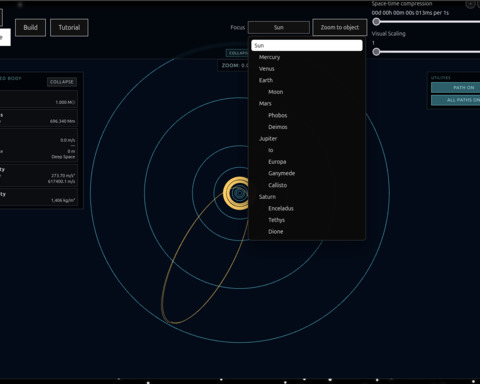Choose Tethys under Saturn
The width and height of the screenshot is (480, 384).
click(x=276, y=220)
